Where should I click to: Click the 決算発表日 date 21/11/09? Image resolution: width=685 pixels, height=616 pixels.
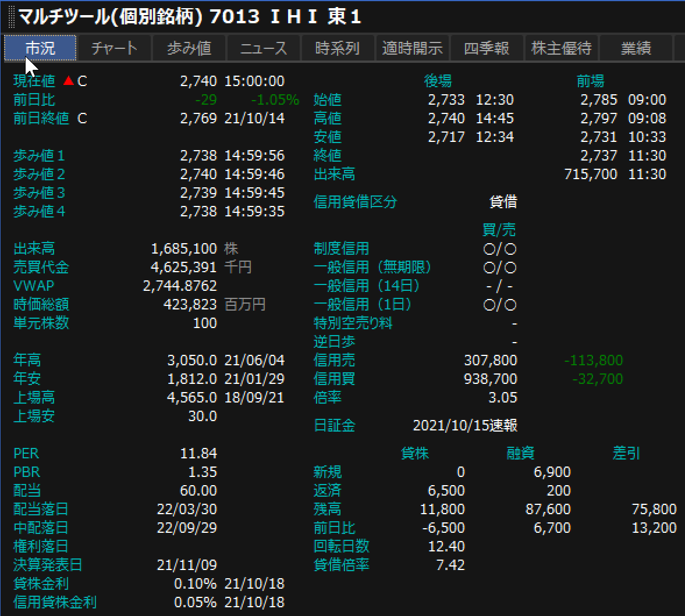(x=187, y=565)
